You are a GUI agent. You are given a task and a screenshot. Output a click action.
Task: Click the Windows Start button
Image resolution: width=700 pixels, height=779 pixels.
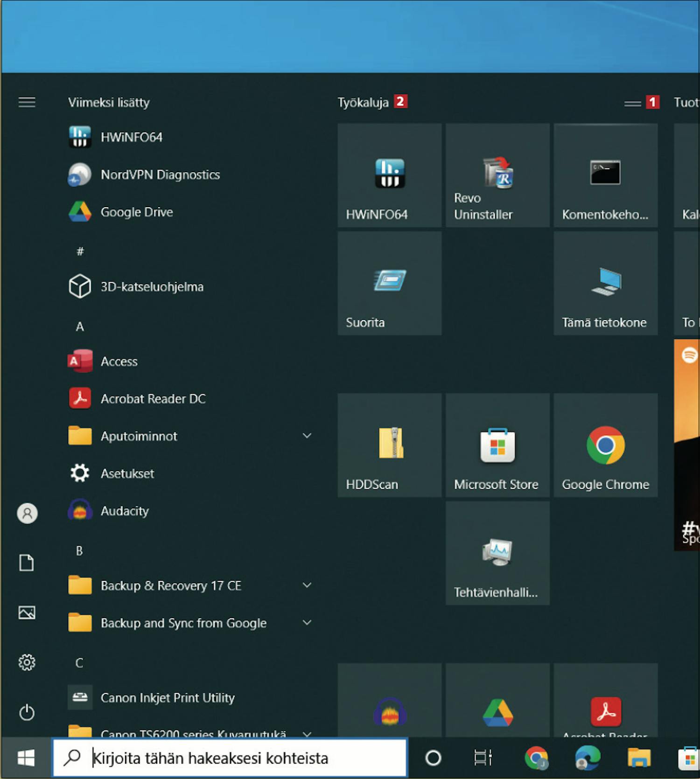tap(26, 758)
